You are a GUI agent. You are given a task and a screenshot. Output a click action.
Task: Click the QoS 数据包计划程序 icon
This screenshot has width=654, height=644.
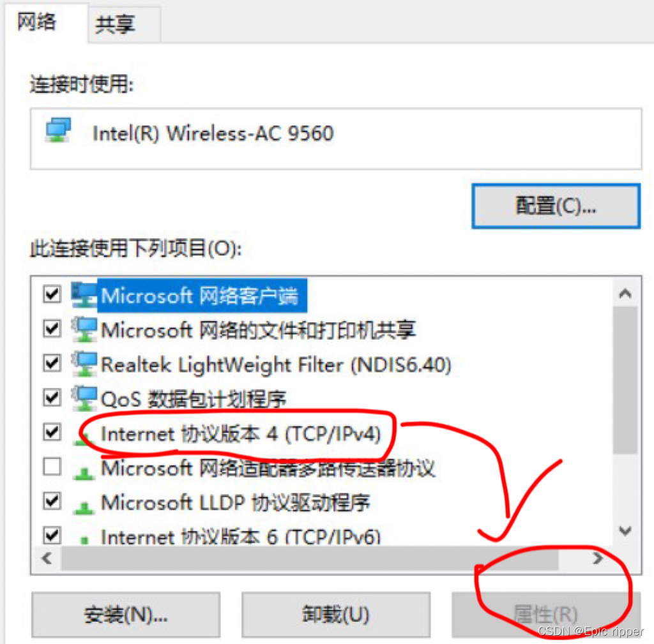click(84, 398)
